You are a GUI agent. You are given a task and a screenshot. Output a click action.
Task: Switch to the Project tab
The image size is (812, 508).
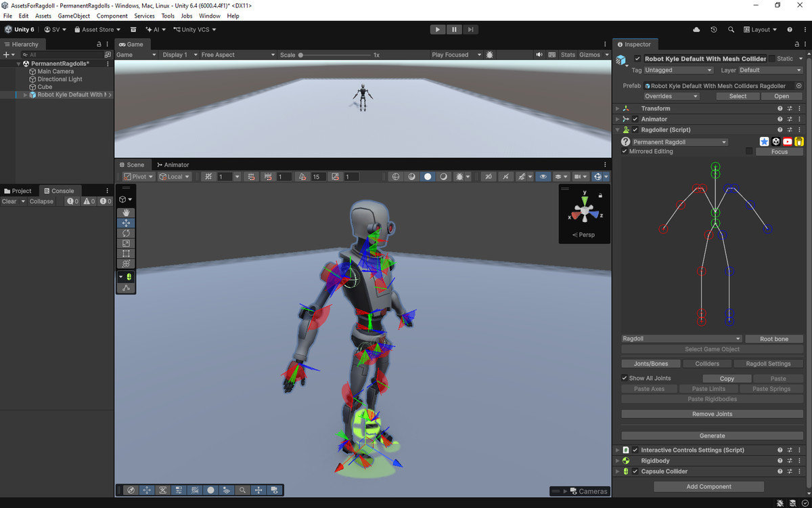point(19,191)
